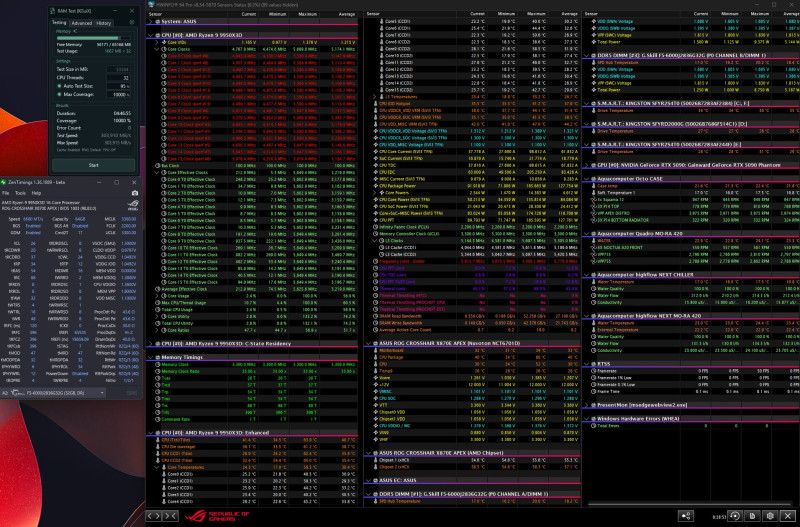800x527 pixels.
Task: Open the RAM Test settings gear icon
Action: click(x=132, y=22)
